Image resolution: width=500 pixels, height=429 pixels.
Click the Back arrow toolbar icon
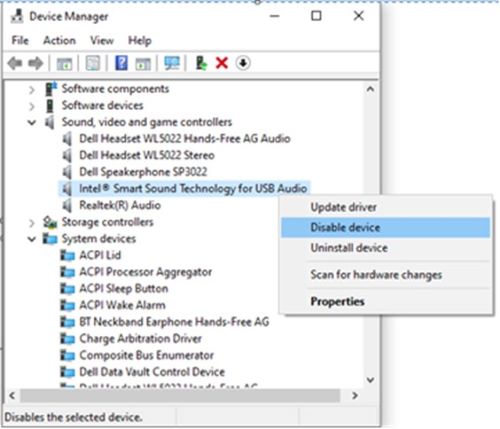tap(15, 63)
